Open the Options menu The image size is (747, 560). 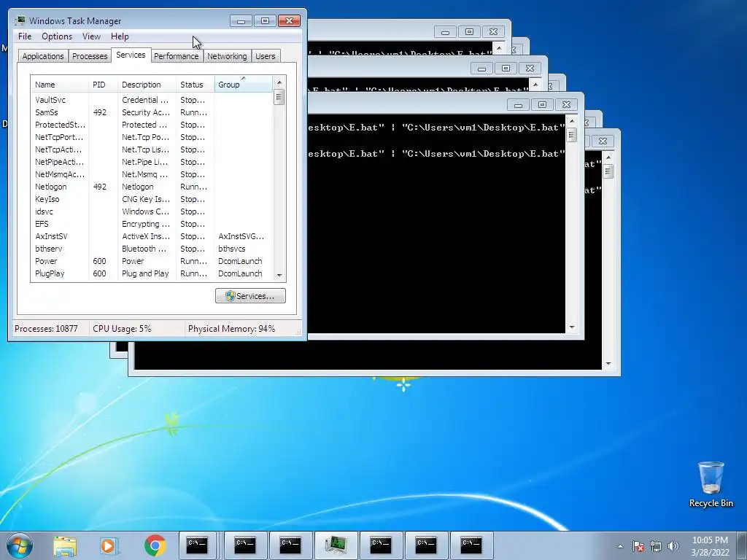pyautogui.click(x=57, y=36)
